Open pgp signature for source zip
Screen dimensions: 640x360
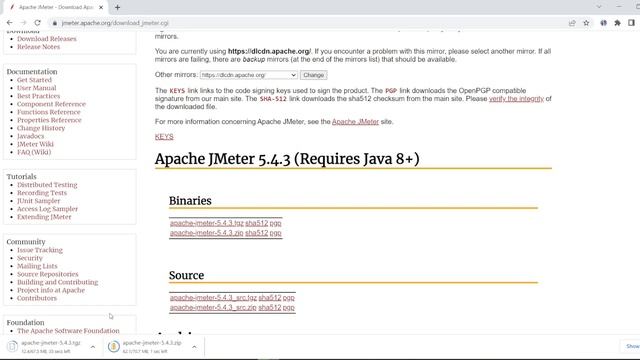point(289,308)
